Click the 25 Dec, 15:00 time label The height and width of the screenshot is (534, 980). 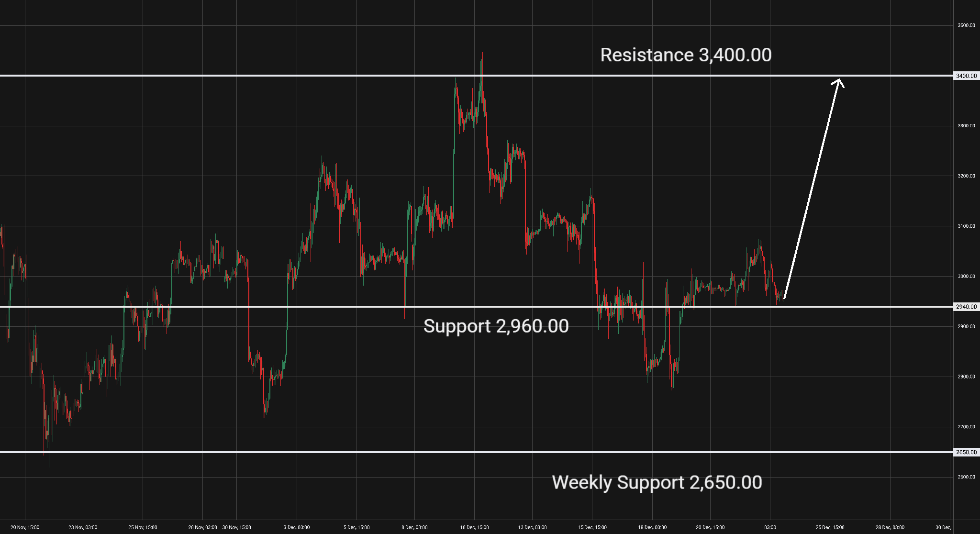point(830,527)
